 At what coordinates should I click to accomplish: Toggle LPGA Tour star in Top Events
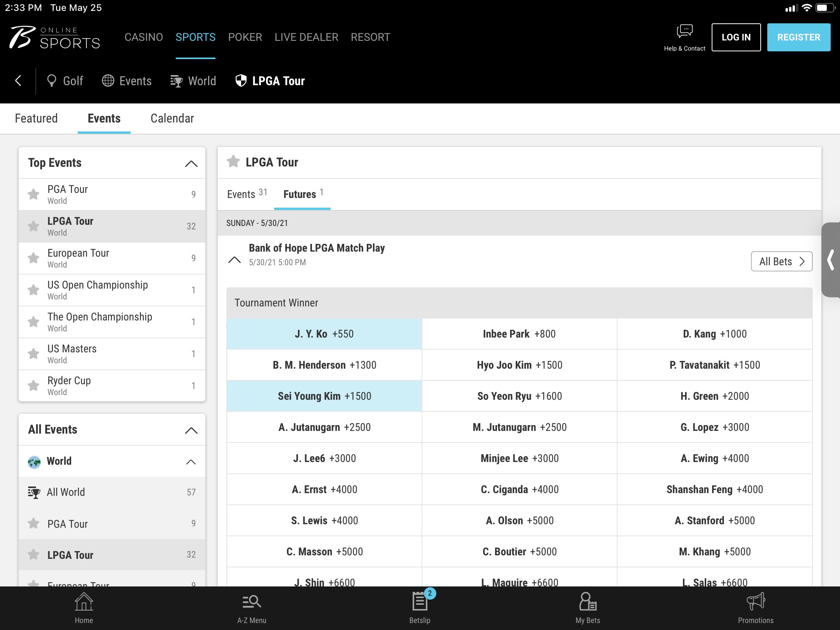point(34,226)
